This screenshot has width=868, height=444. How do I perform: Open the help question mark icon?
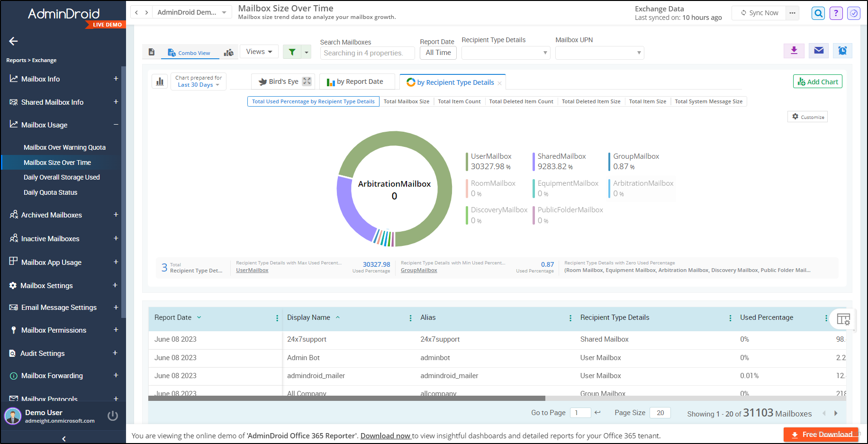click(x=836, y=13)
